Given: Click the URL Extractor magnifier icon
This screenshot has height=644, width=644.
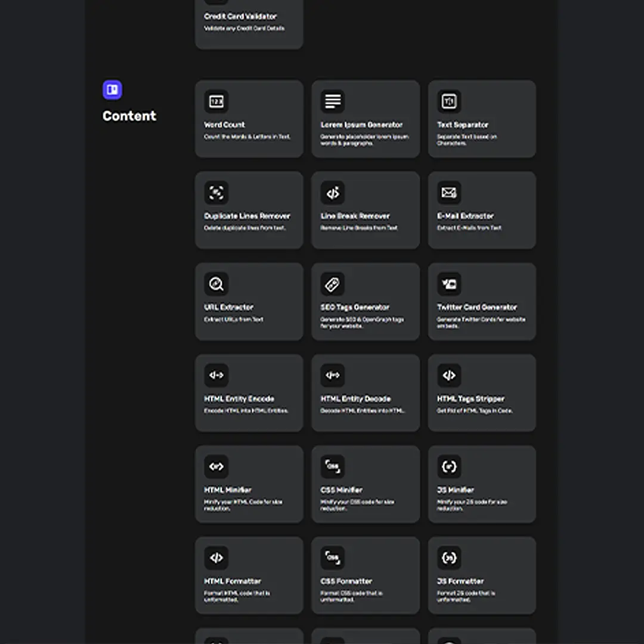Looking at the screenshot, I should pyautogui.click(x=216, y=284).
